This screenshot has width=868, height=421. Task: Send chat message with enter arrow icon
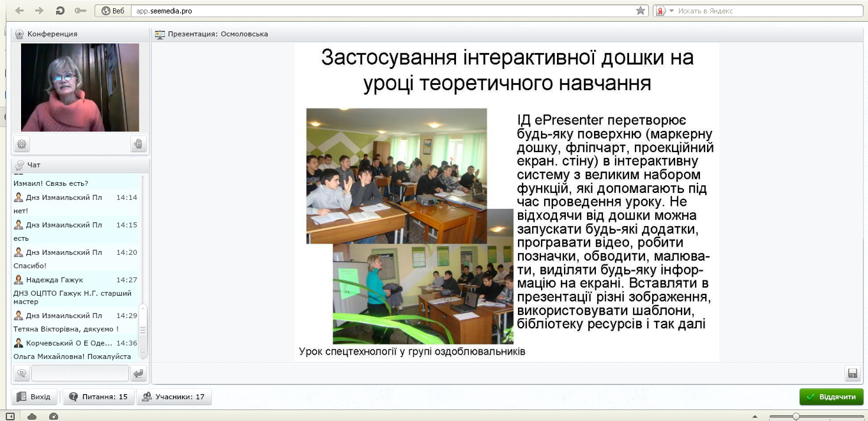click(x=138, y=373)
